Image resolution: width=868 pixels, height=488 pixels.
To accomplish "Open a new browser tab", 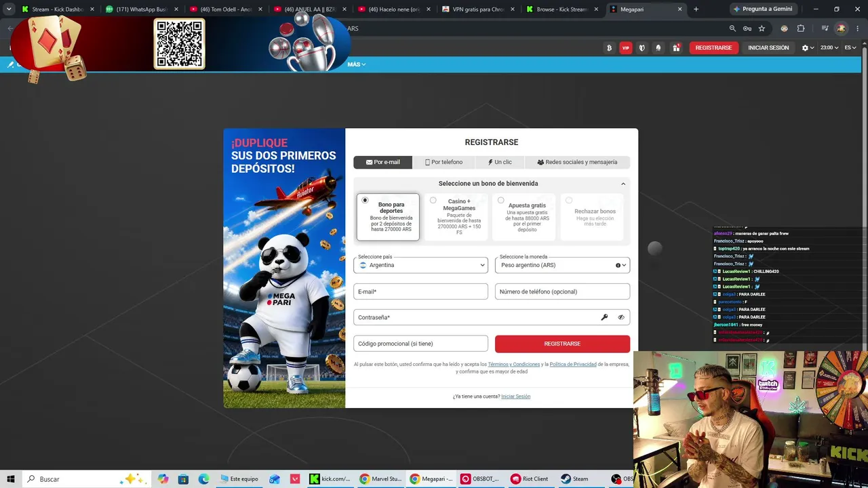I will point(696,9).
